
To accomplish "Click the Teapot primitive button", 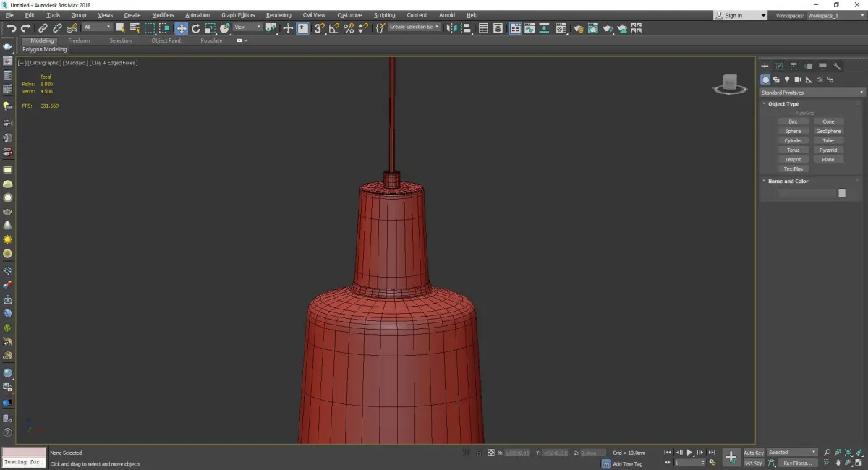I will pyautogui.click(x=793, y=159).
